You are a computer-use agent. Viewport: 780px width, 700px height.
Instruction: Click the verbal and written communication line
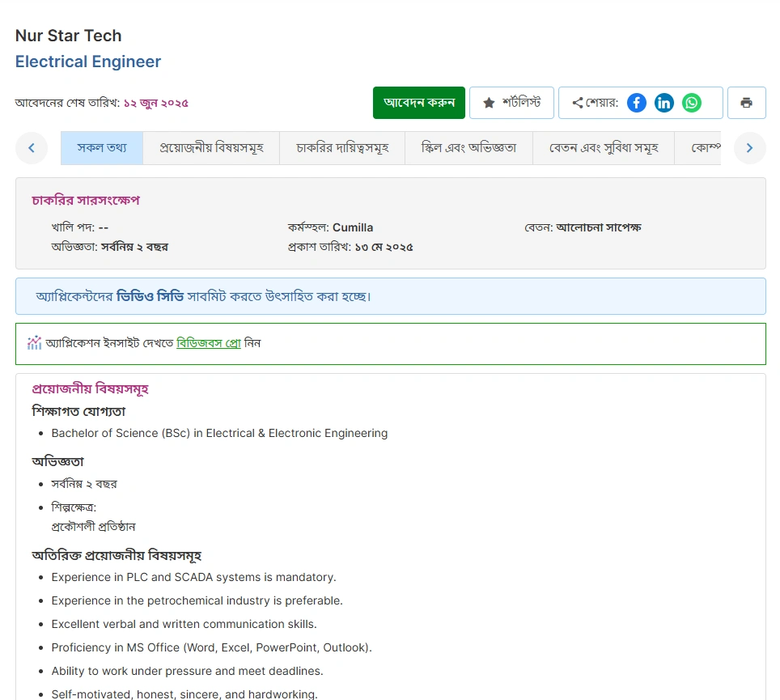184,624
